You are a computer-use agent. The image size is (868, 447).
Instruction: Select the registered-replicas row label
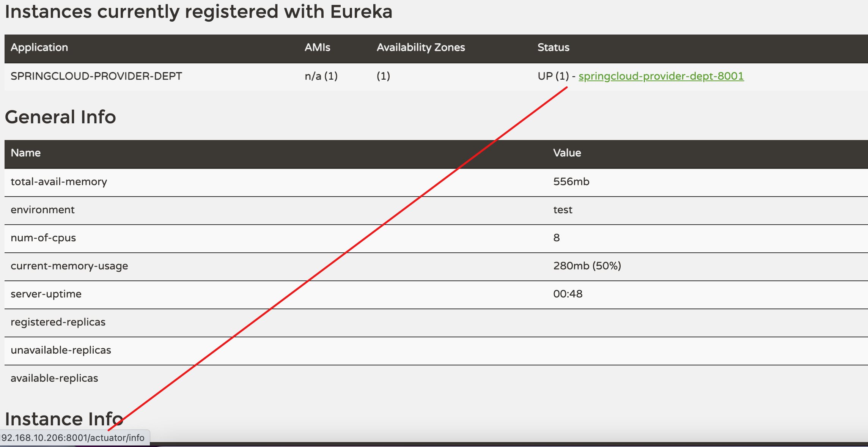point(58,322)
